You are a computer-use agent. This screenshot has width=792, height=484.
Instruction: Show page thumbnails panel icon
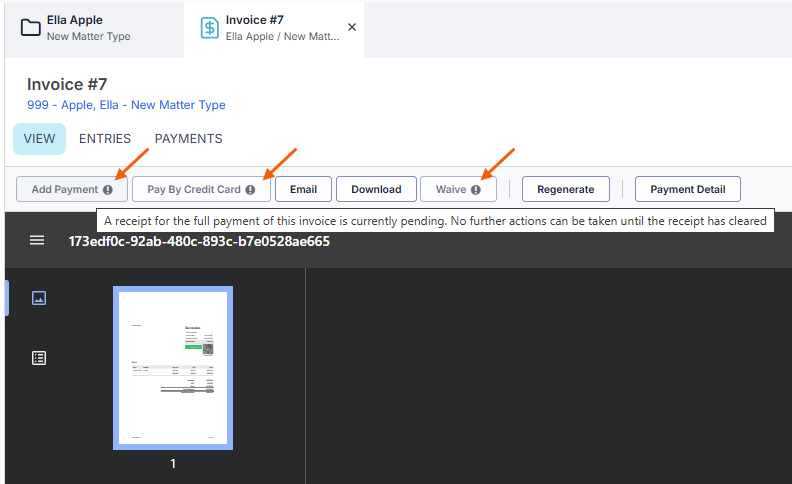coord(39,298)
